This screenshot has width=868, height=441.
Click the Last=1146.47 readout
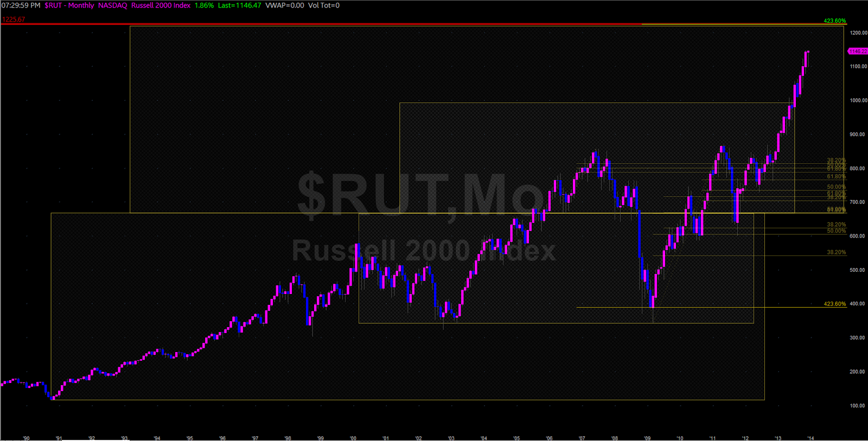(x=239, y=5)
